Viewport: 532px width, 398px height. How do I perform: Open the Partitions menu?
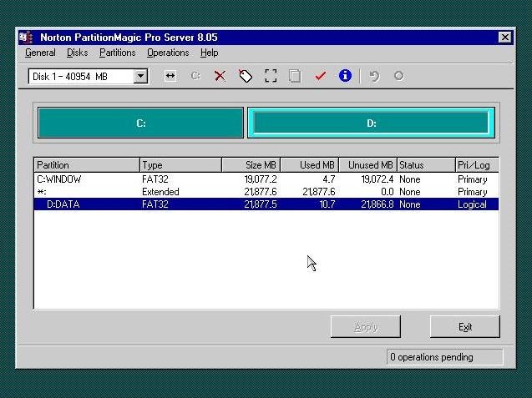tap(118, 53)
